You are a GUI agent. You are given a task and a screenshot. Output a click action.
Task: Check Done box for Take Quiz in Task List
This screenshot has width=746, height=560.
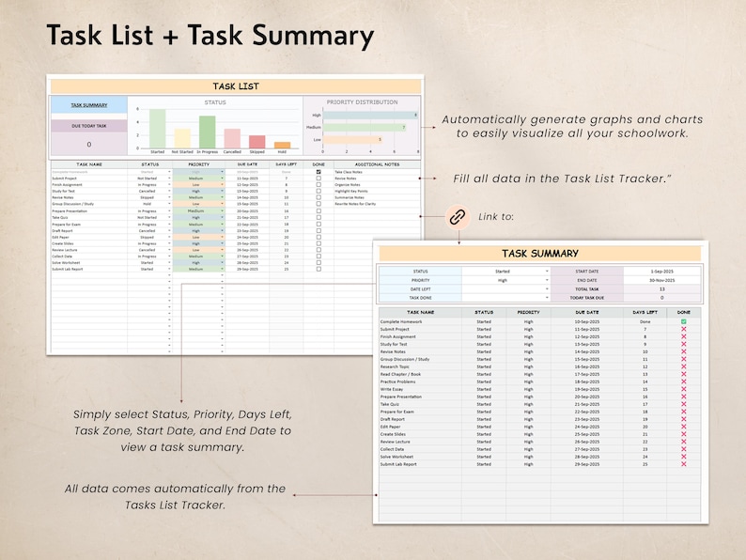319,217
